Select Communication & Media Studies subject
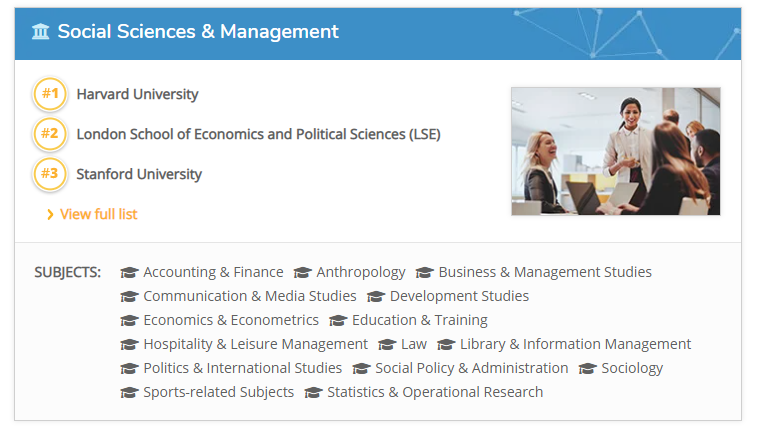The width and height of the screenshot is (759, 430). (x=250, y=296)
